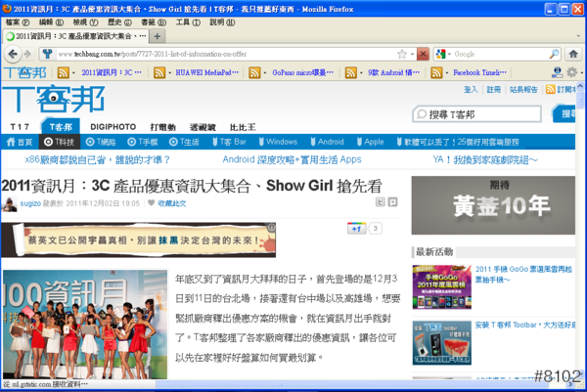Click RSS feed icon beside Facebook Timeline bookmark
The height and width of the screenshot is (392, 587).
click(436, 72)
